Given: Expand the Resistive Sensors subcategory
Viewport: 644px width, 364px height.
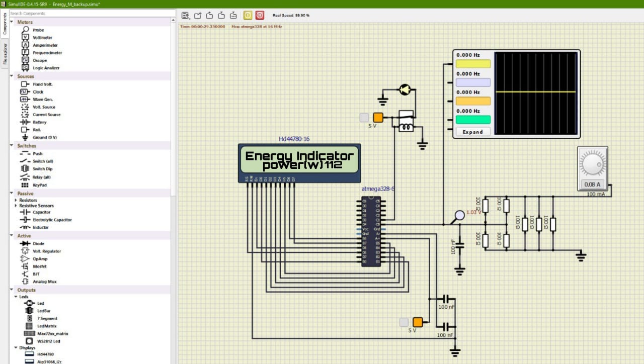Looking at the screenshot, I should point(16,206).
